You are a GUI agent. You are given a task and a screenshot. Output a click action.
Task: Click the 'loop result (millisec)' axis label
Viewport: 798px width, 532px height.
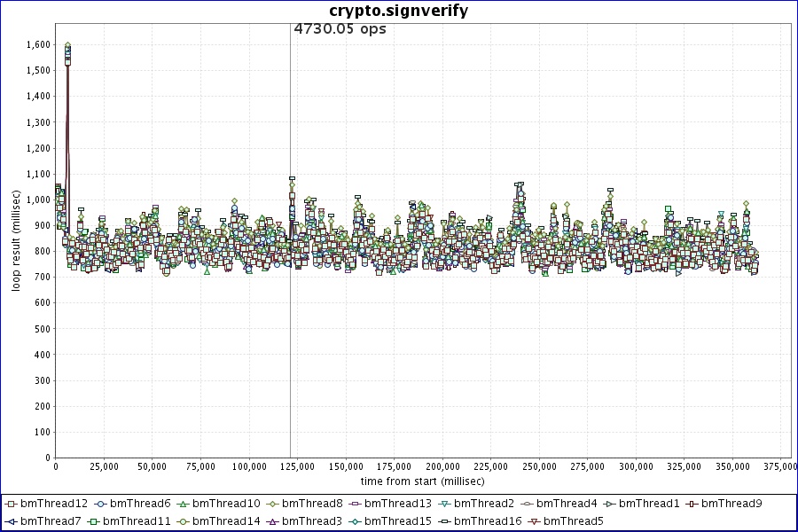(16, 239)
